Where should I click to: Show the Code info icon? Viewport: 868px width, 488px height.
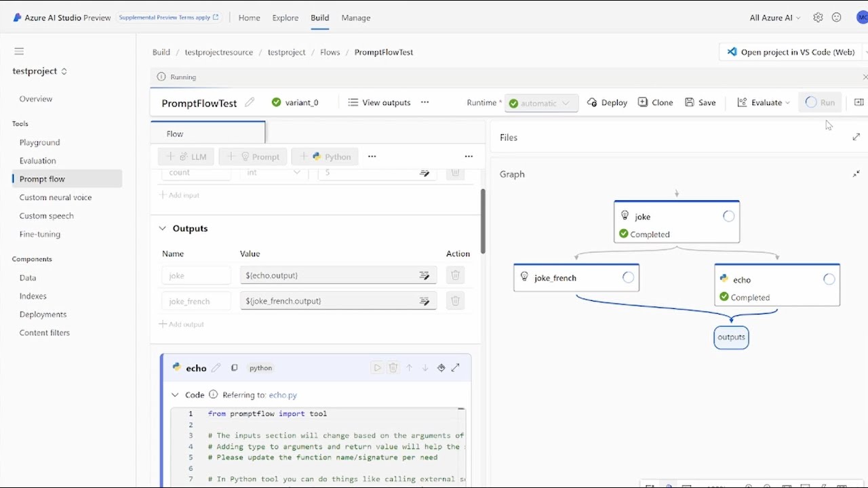pos(213,394)
